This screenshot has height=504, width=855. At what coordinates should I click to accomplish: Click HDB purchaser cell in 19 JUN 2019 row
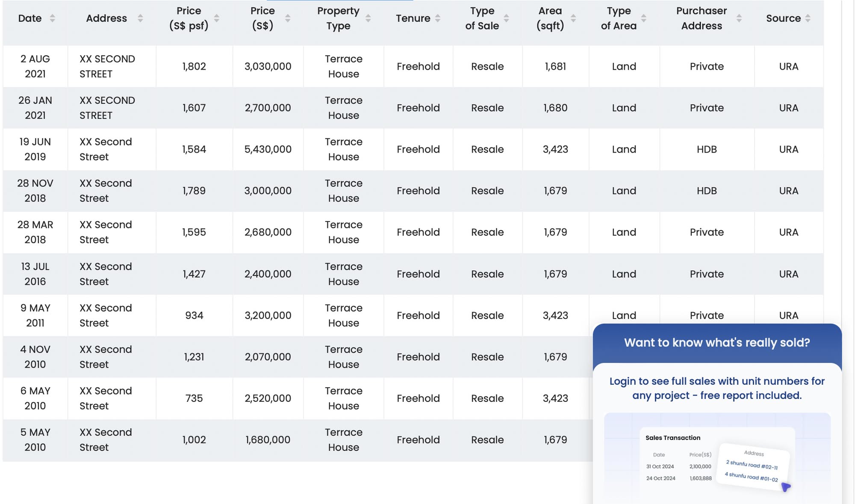707,149
